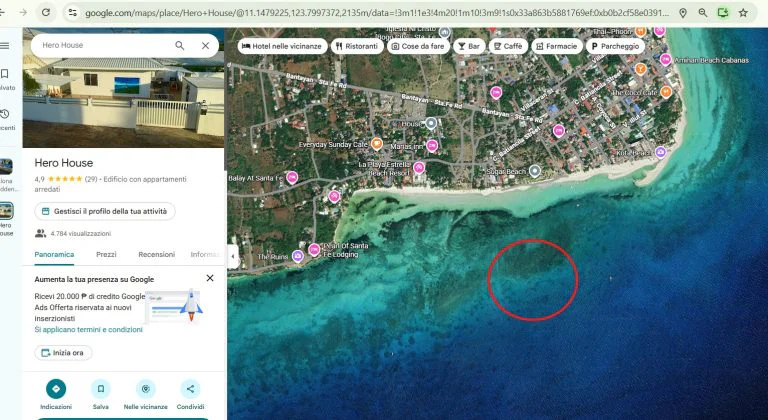Image resolution: width=768 pixels, height=420 pixels.
Task: Click Gestisci il profilo della tua attività
Action: click(x=105, y=211)
